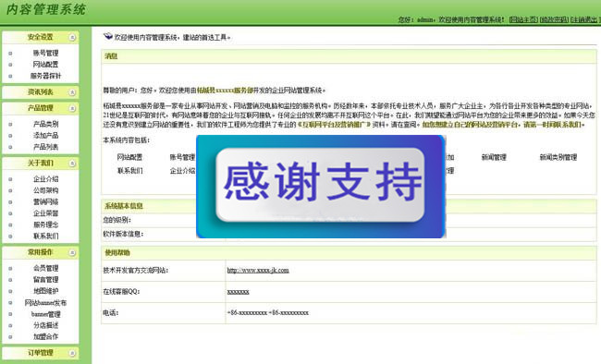Click the welcome icon beside 欢迎使用内容管理系统
601x364 pixels.
point(108,36)
